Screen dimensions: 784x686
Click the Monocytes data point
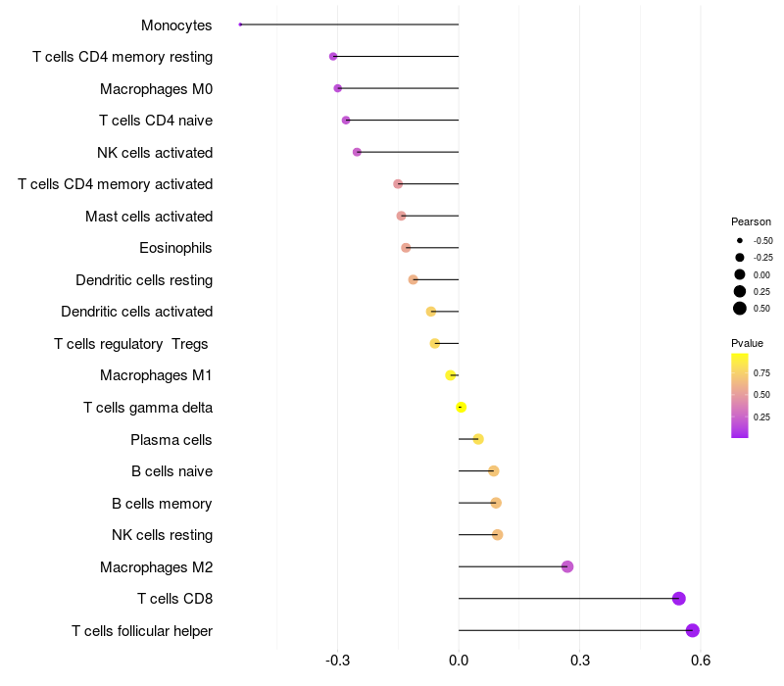(x=240, y=24)
